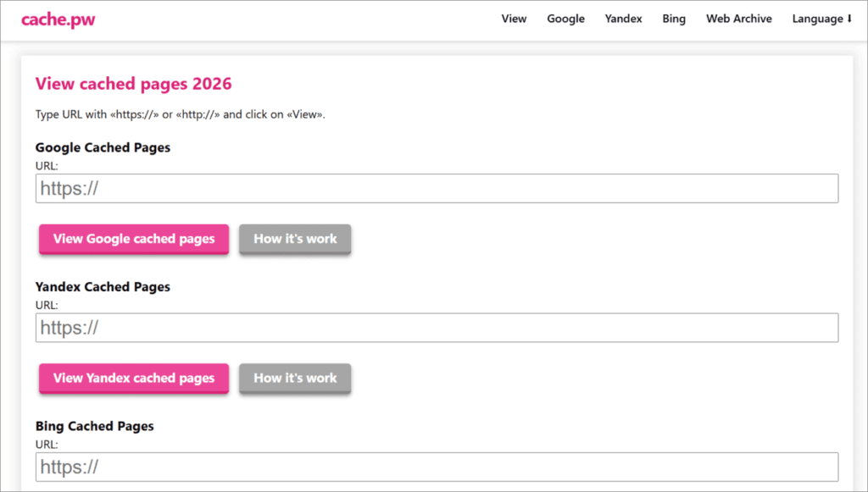
Task: Focus the Bing Cached Pages URL field
Action: click(x=437, y=467)
